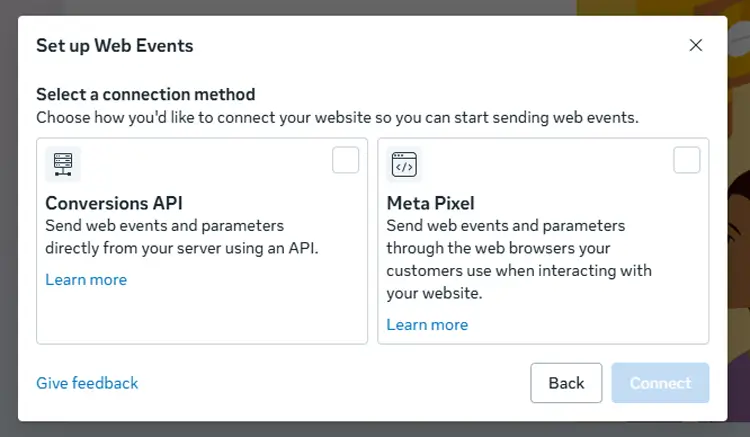Open Learn more under Meta Pixel
This screenshot has width=750, height=437.
[427, 325]
